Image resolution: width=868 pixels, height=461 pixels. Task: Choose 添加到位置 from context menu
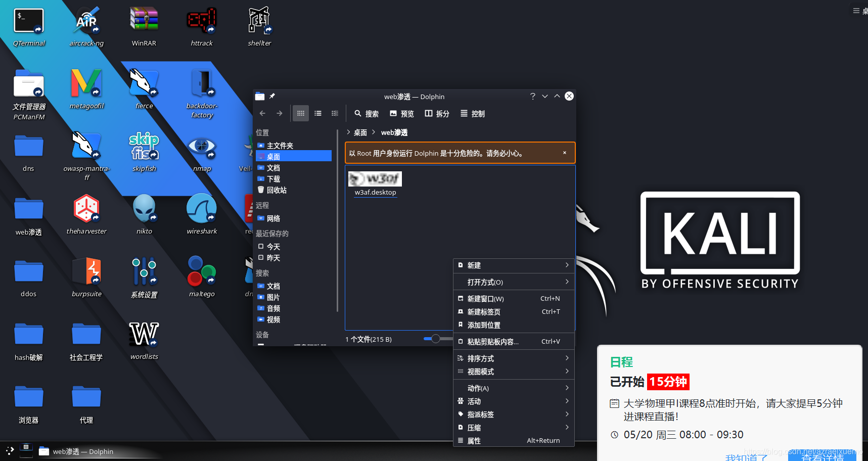pos(514,325)
